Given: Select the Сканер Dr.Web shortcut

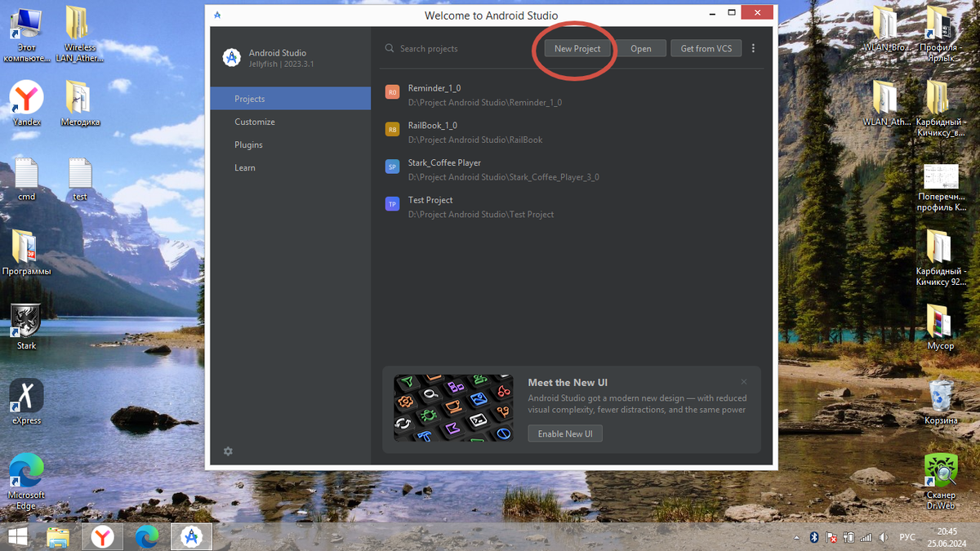Looking at the screenshot, I should (941, 482).
